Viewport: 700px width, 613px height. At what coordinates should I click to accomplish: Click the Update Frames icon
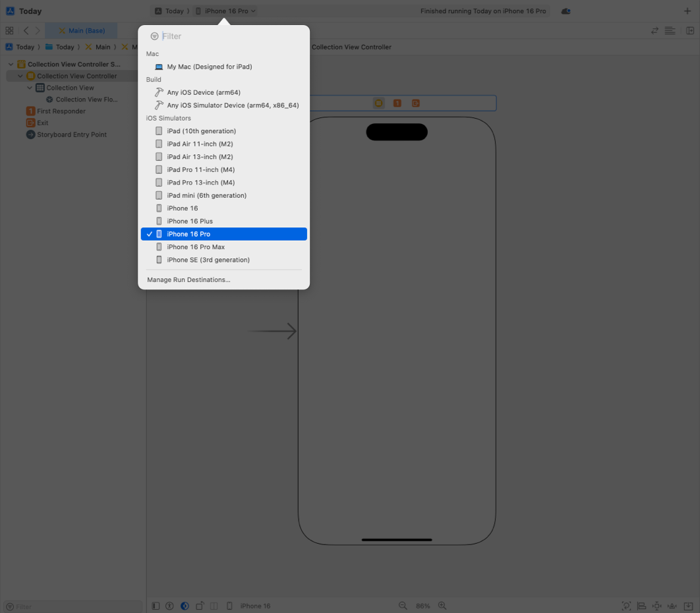tap(626, 606)
